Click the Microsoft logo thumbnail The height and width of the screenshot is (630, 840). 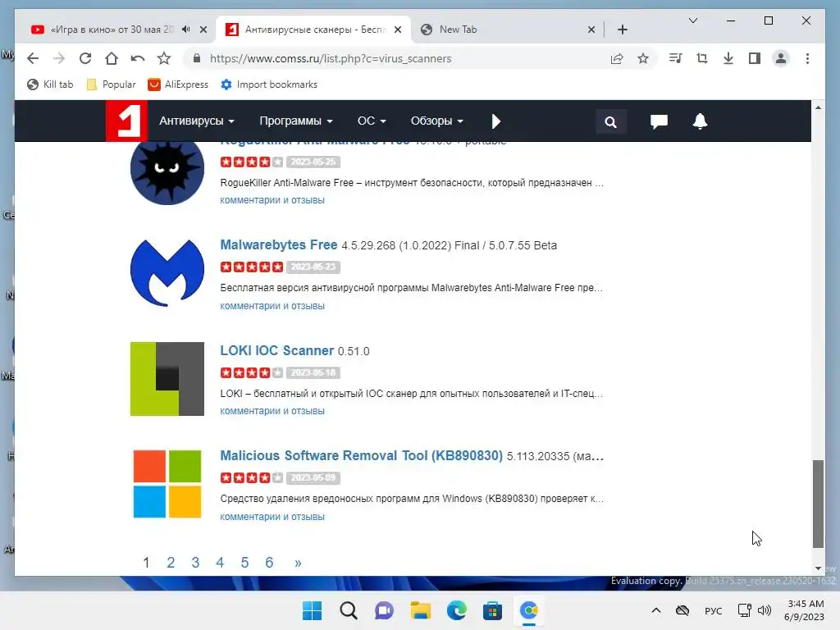click(167, 484)
